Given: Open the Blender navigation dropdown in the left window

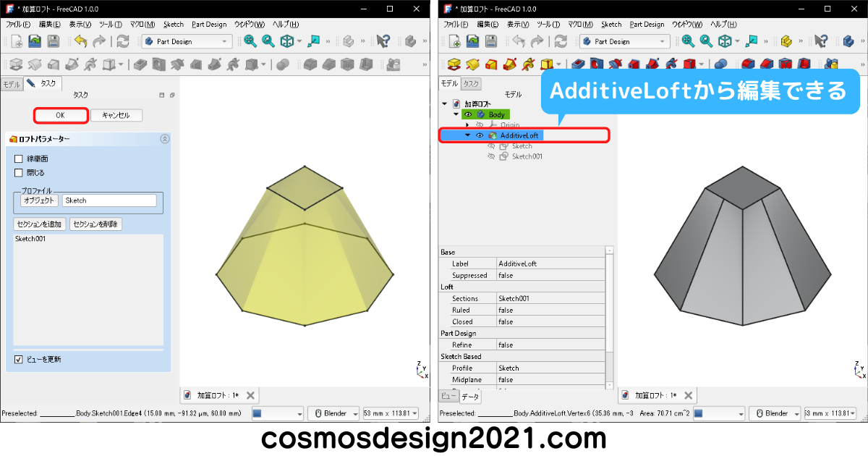Looking at the screenshot, I should pyautogui.click(x=333, y=413).
